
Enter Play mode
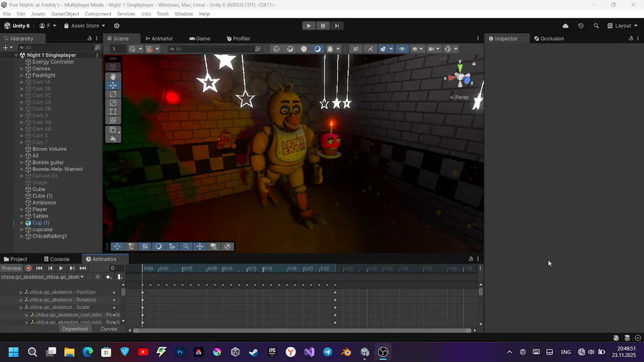pos(308,26)
